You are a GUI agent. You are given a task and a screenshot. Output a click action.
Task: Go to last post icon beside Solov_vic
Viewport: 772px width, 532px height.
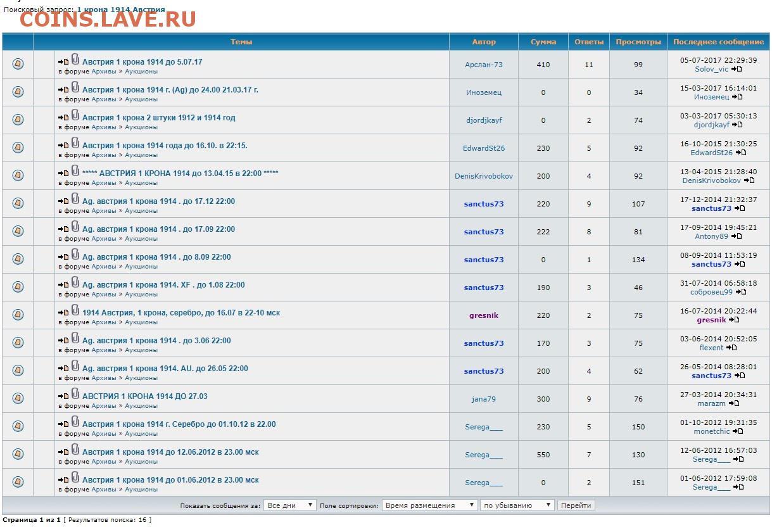coord(737,69)
